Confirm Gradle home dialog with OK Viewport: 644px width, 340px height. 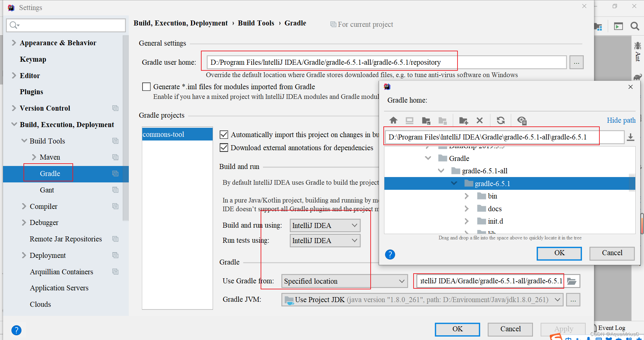click(x=559, y=253)
